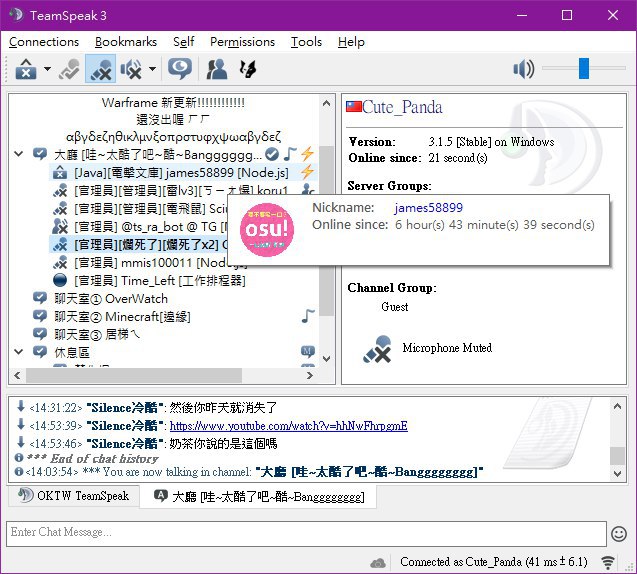The height and width of the screenshot is (574, 637).
Task: Toggle the mute speakers toolbar button
Action: (x=131, y=69)
